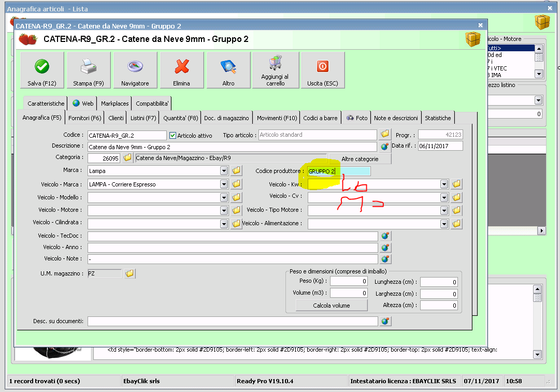The image size is (560, 392).
Task: Open the Veicolo - Kw dropdown arrow
Action: pyautogui.click(x=444, y=184)
